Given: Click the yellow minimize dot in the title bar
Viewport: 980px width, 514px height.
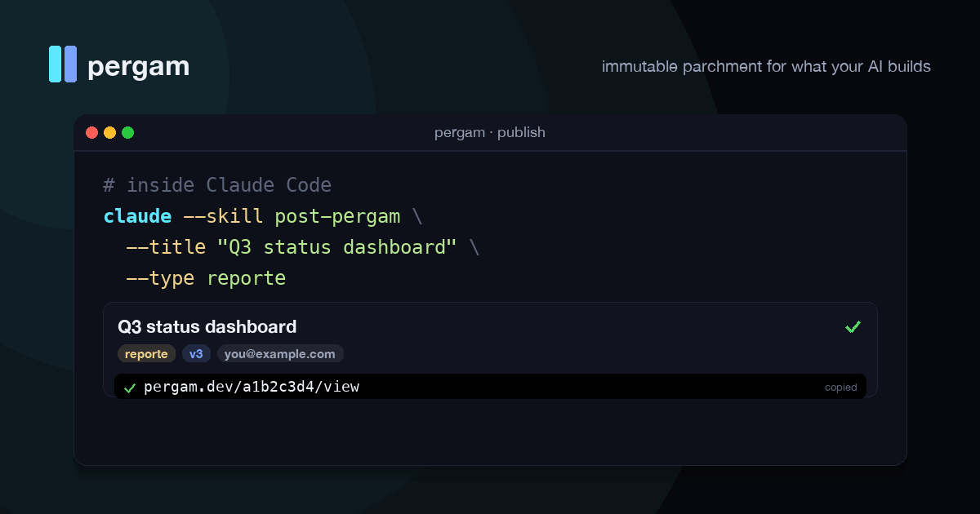Looking at the screenshot, I should [x=109, y=132].
